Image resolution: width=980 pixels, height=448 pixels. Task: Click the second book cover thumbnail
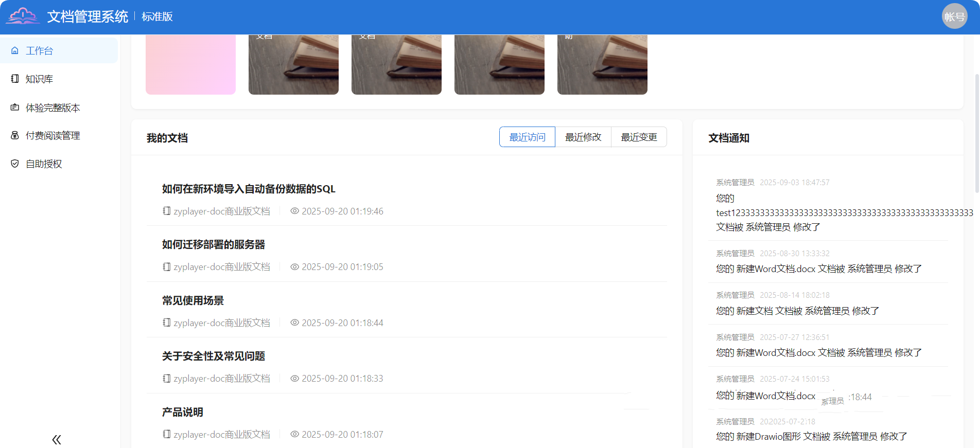[x=396, y=64]
